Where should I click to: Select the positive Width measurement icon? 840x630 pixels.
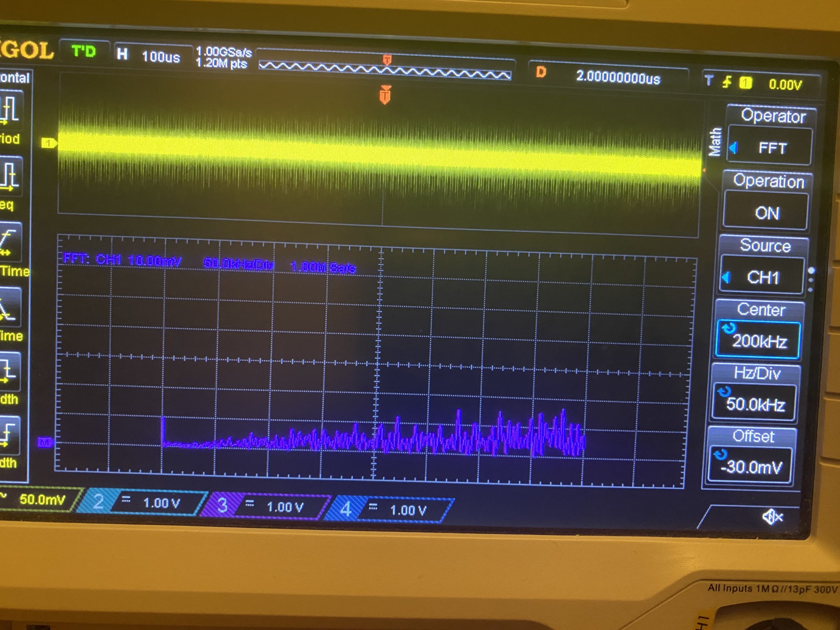click(9, 371)
